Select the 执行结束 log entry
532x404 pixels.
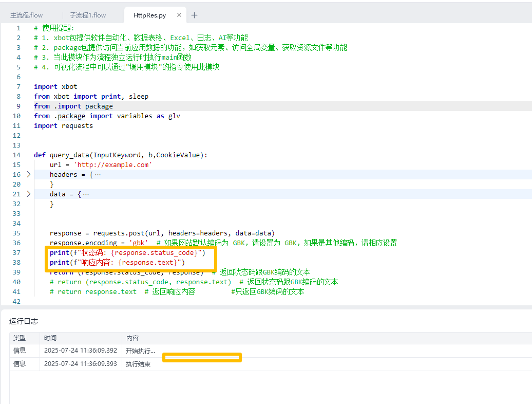click(x=138, y=364)
